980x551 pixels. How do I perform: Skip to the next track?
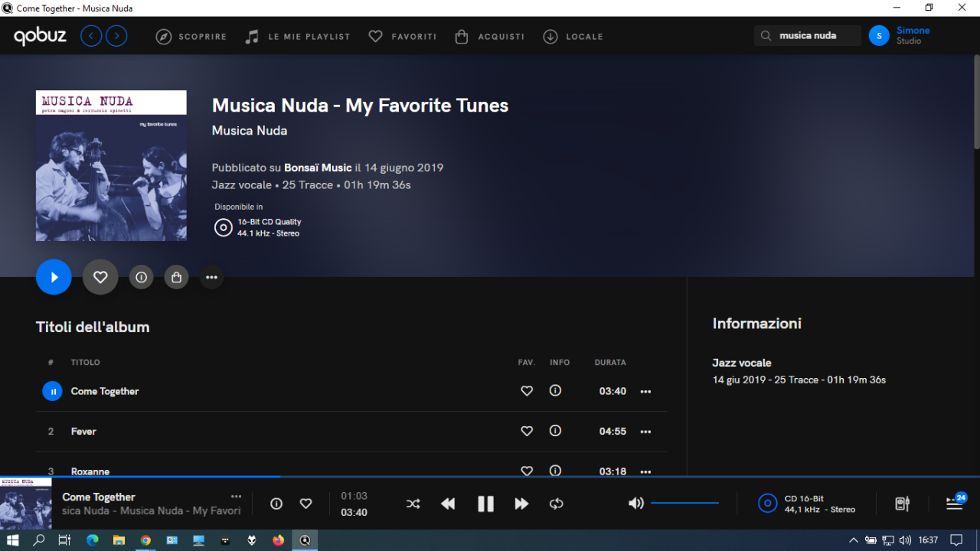coord(521,504)
